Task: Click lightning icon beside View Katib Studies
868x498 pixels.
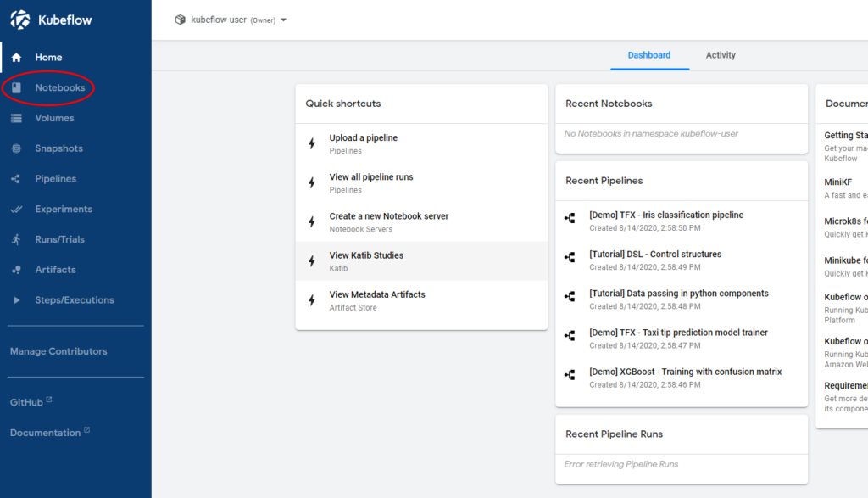Action: click(x=312, y=261)
